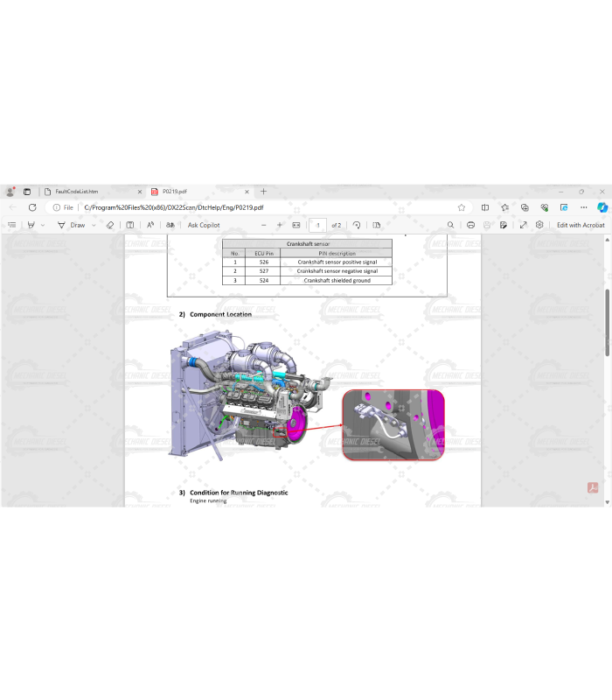Enter full screen PDF view
Screen dimensions: 612x700
523,225
